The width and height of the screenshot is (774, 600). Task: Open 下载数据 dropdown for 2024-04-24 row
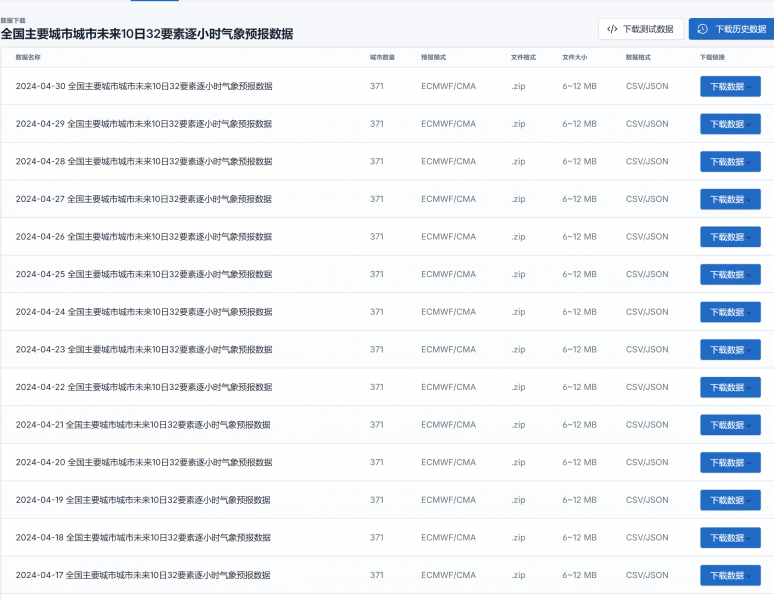tap(730, 312)
